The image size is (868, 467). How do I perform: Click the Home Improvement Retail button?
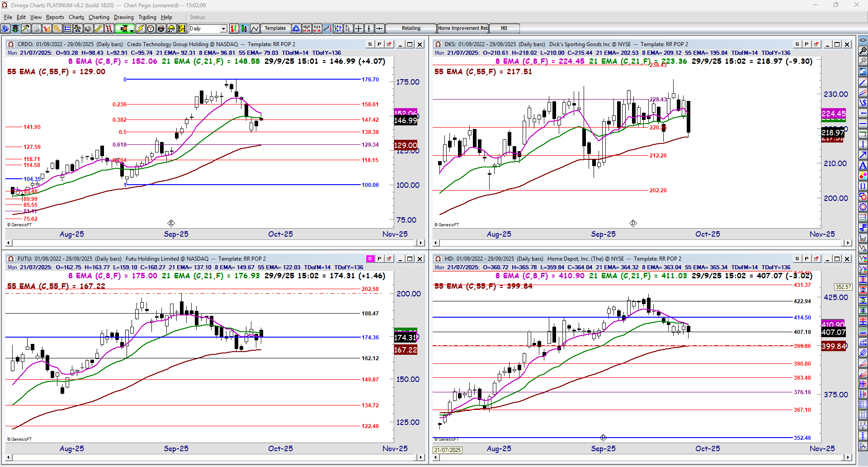[x=463, y=29]
